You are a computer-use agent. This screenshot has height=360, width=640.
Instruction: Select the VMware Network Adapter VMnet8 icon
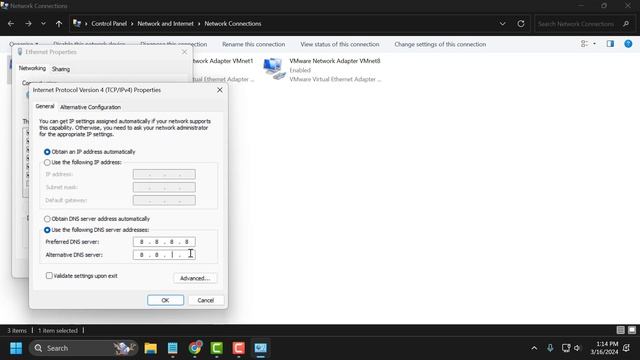(274, 69)
